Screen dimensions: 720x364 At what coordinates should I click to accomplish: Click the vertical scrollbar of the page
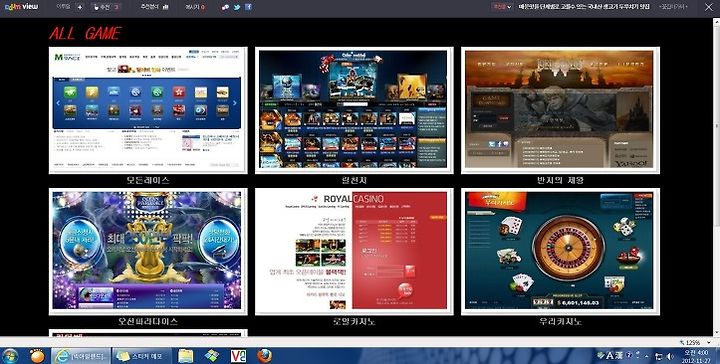click(x=716, y=177)
